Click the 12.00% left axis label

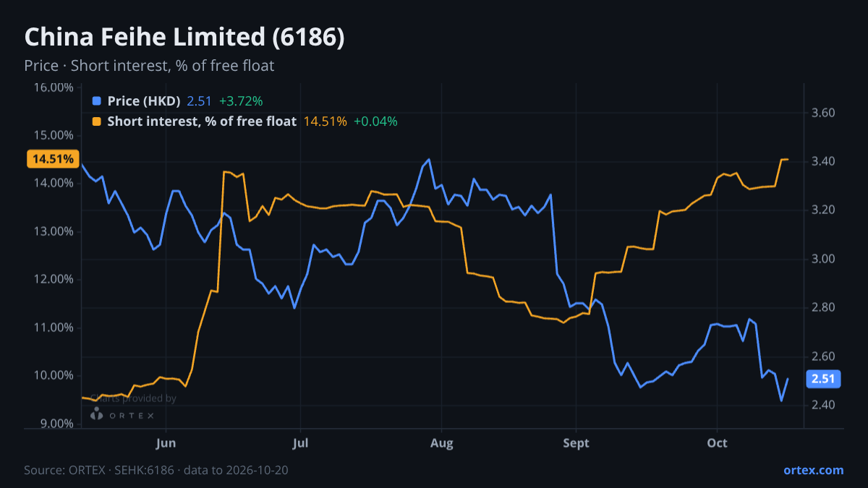pyautogui.click(x=53, y=279)
